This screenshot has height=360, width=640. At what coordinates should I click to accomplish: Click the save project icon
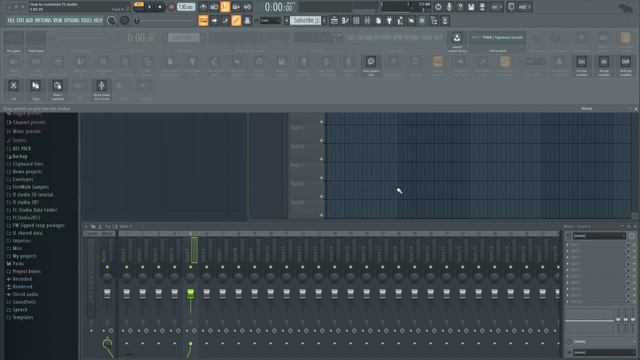pyautogui.click(x=471, y=7)
